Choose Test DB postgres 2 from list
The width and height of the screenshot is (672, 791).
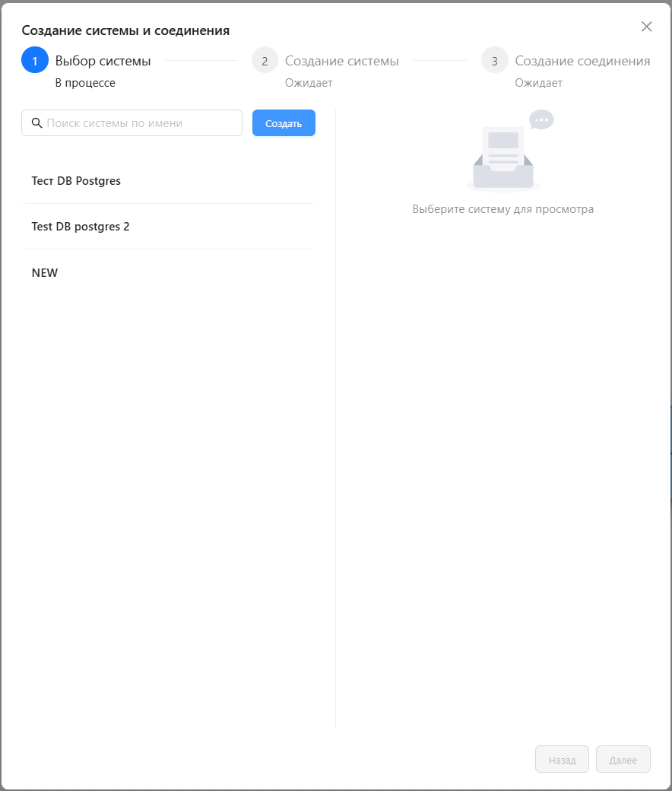click(x=168, y=227)
